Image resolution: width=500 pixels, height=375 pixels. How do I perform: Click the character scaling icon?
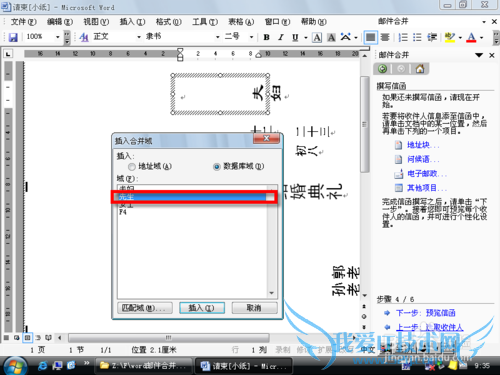pyautogui.click(x=346, y=37)
